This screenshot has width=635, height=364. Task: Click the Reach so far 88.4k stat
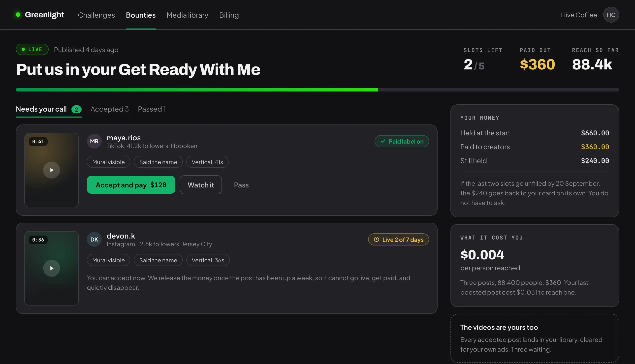(x=595, y=60)
